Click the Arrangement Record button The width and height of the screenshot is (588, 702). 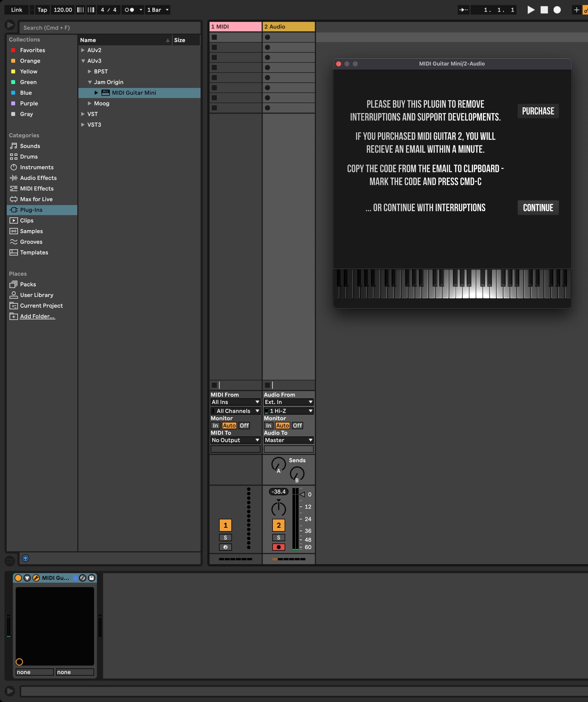click(x=557, y=10)
